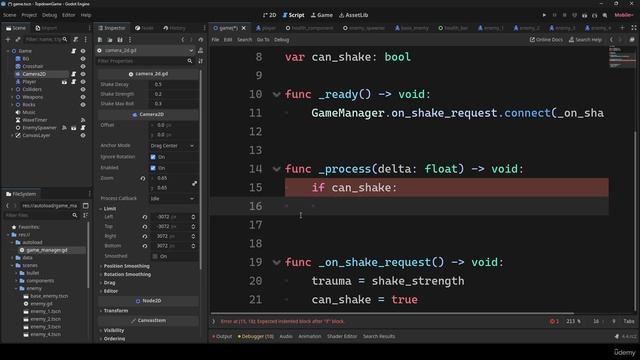Image resolution: width=640 pixels, height=360 pixels.
Task: Click the save resource icon in Inspector
Action: point(120,40)
